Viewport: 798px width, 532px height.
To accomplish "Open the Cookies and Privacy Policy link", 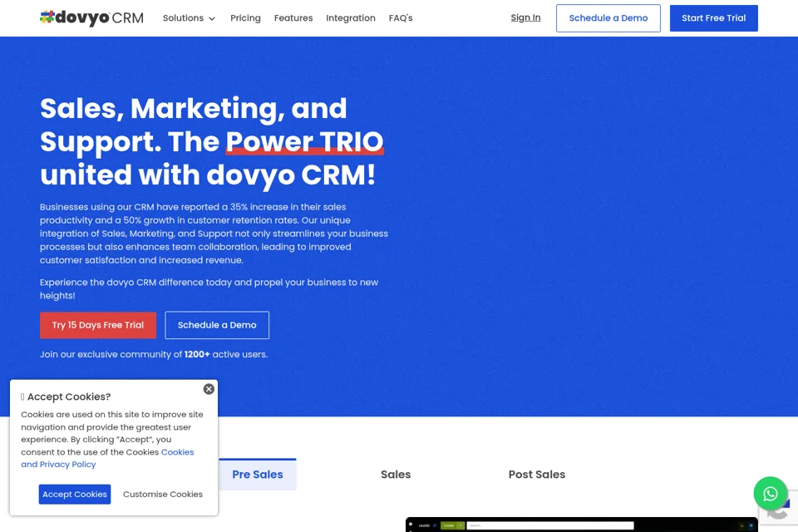I will coord(107,458).
